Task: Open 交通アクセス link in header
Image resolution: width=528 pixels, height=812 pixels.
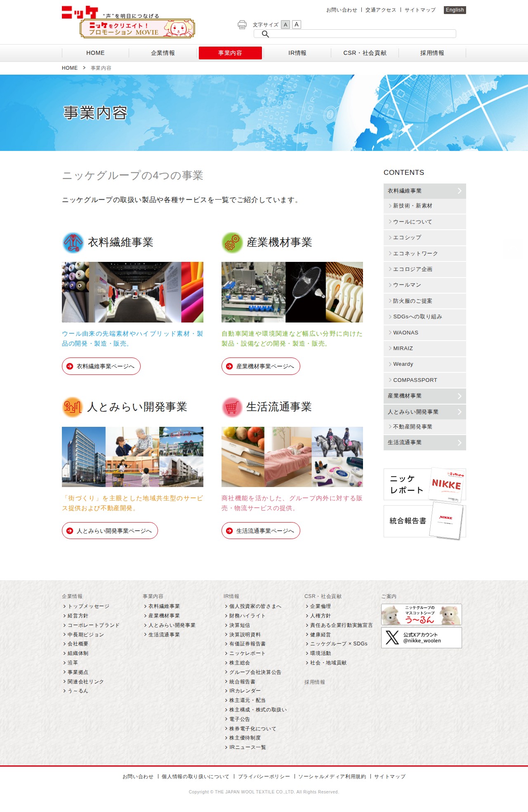Action: coord(381,10)
